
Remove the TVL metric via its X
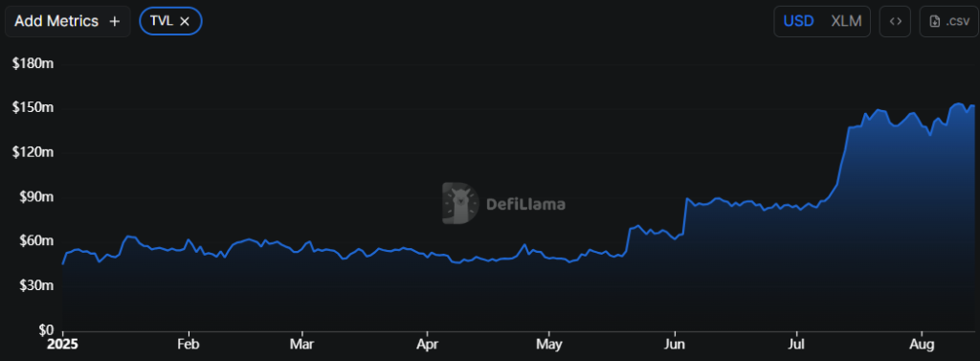click(185, 21)
